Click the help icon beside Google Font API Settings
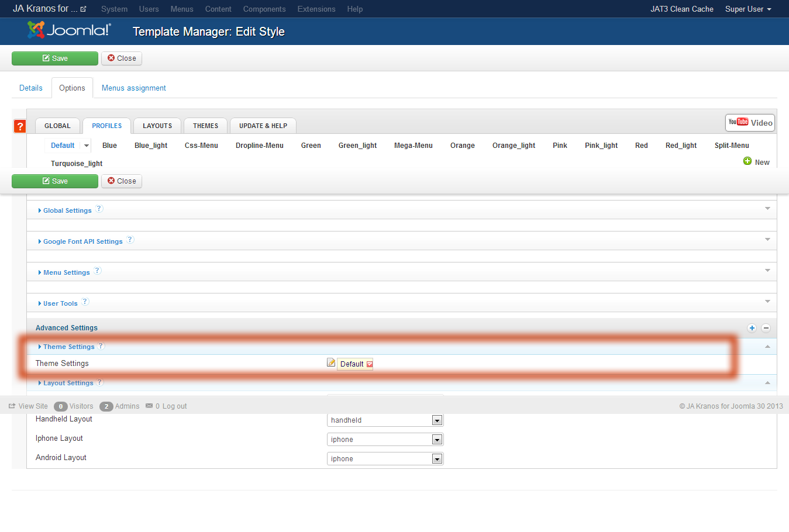This screenshot has height=532, width=789. (130, 240)
